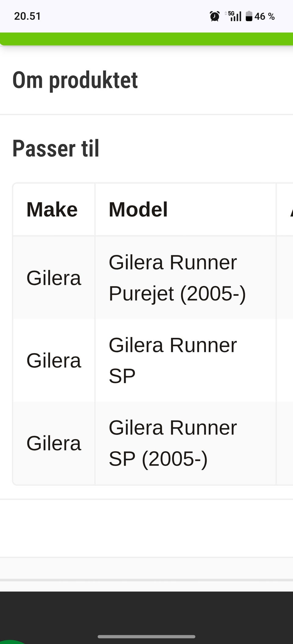
Task: Tap the 46 % battery percentage text
Action: point(265,16)
